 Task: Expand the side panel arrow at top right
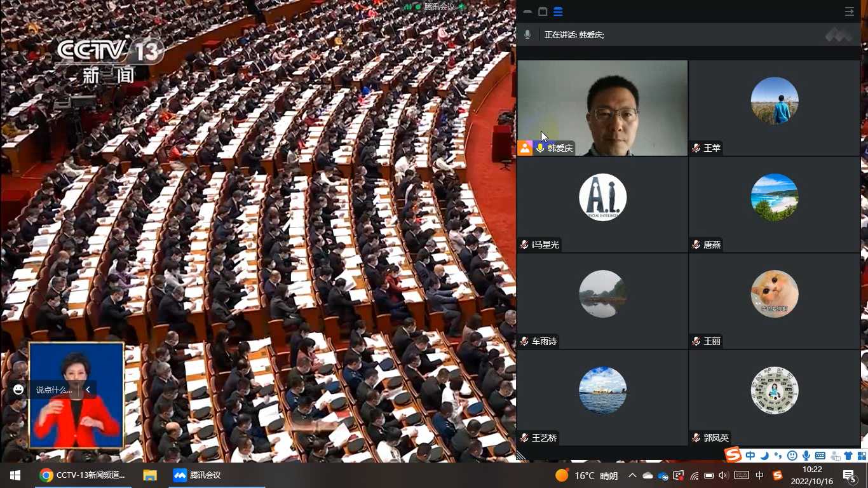point(849,11)
